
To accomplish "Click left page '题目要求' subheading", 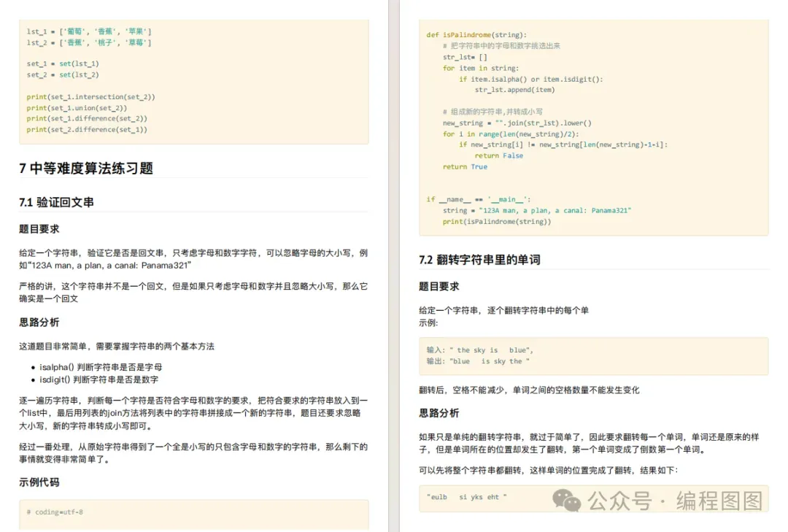I will pos(39,229).
